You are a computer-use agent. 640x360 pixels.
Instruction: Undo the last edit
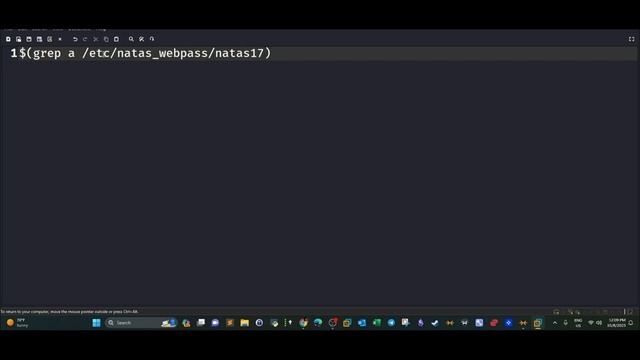coord(75,39)
